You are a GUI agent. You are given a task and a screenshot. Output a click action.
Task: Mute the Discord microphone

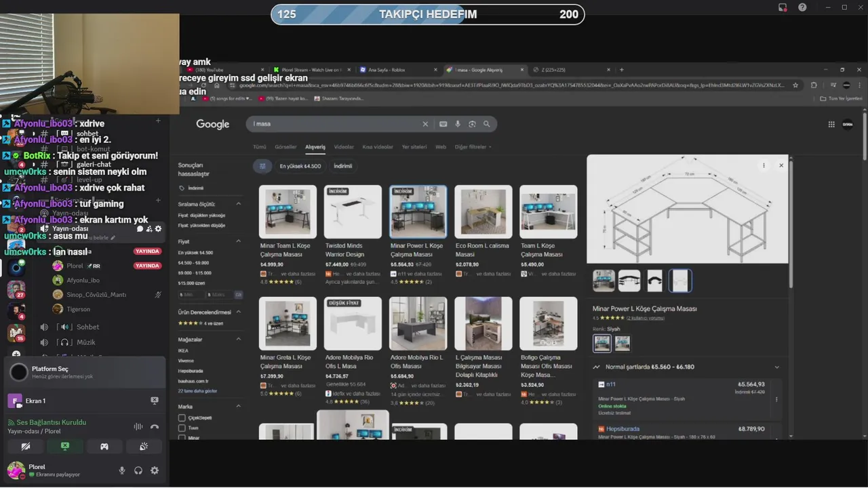[122, 470]
